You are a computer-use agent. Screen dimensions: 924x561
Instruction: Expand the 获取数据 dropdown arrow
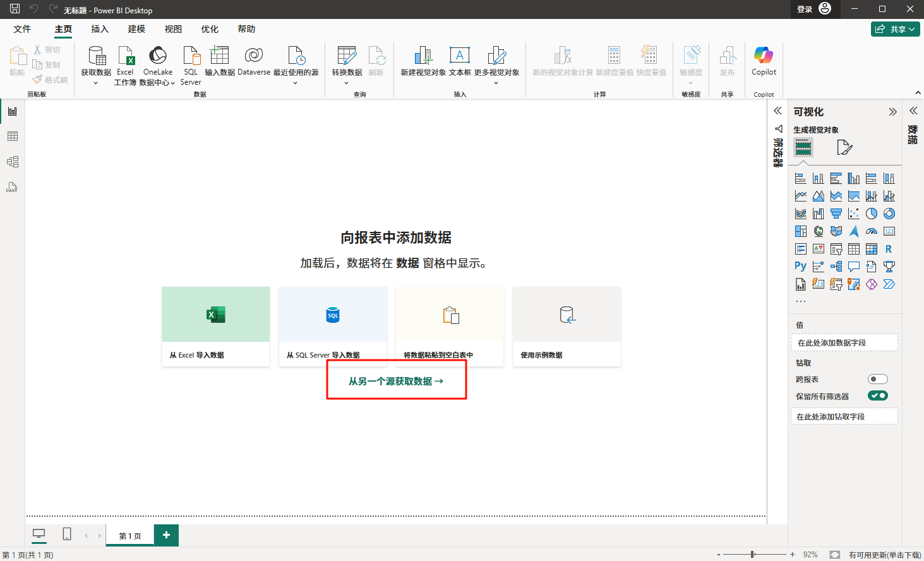(96, 83)
